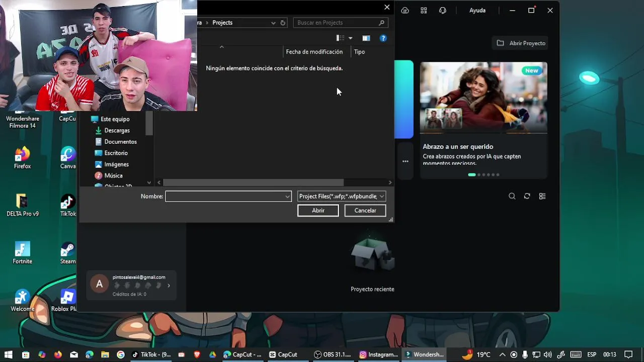Click the navigation tree vertical scrollbar

tap(149, 123)
